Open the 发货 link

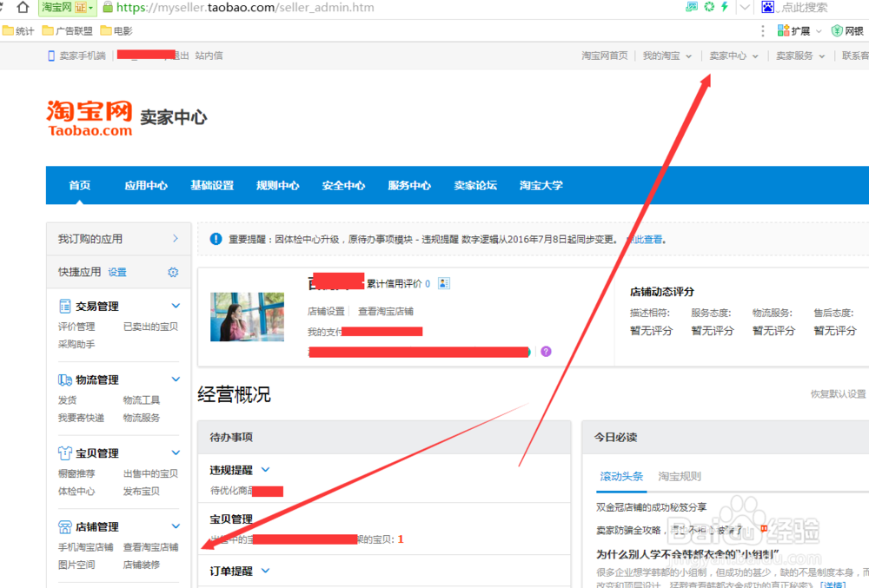click(x=67, y=400)
